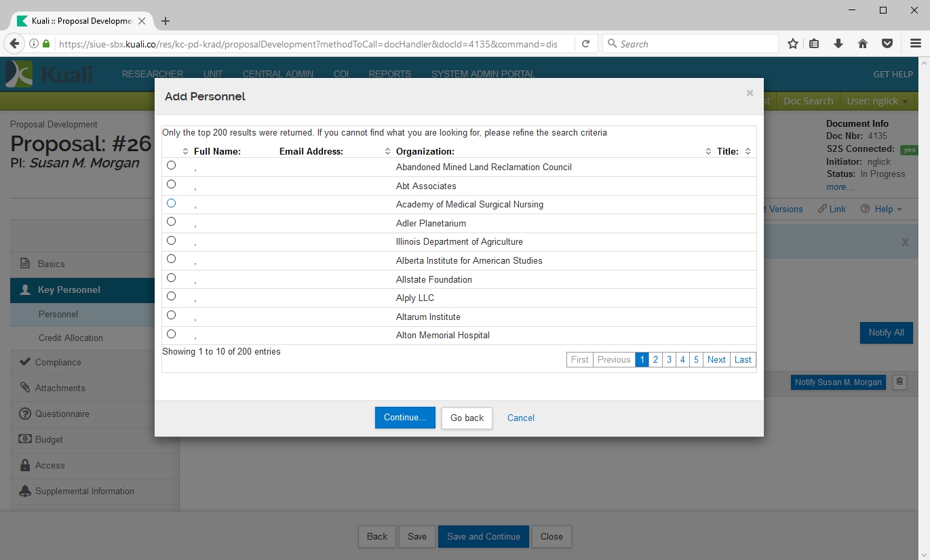The image size is (930, 560).
Task: Bookmark this page with the star icon
Action: (x=792, y=44)
